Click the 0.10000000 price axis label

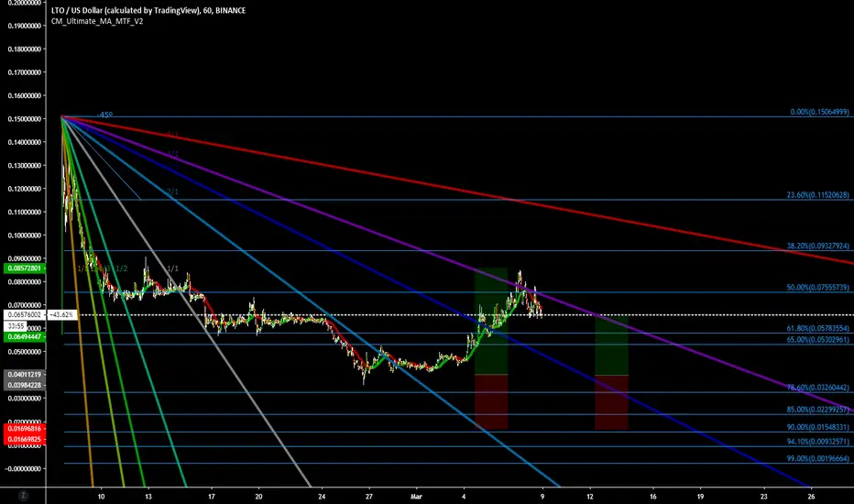25,236
